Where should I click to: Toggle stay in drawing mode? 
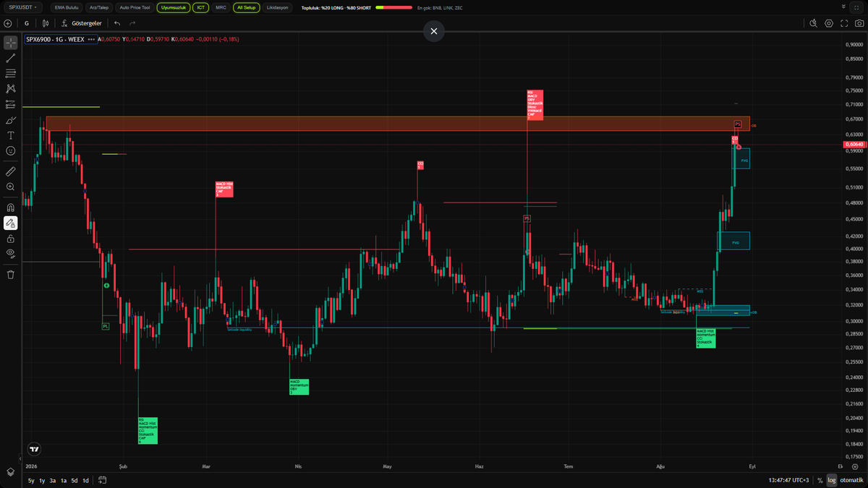(x=11, y=223)
